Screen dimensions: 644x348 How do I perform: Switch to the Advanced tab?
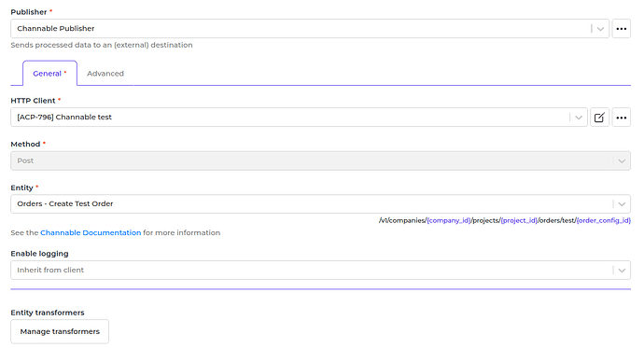(x=105, y=74)
